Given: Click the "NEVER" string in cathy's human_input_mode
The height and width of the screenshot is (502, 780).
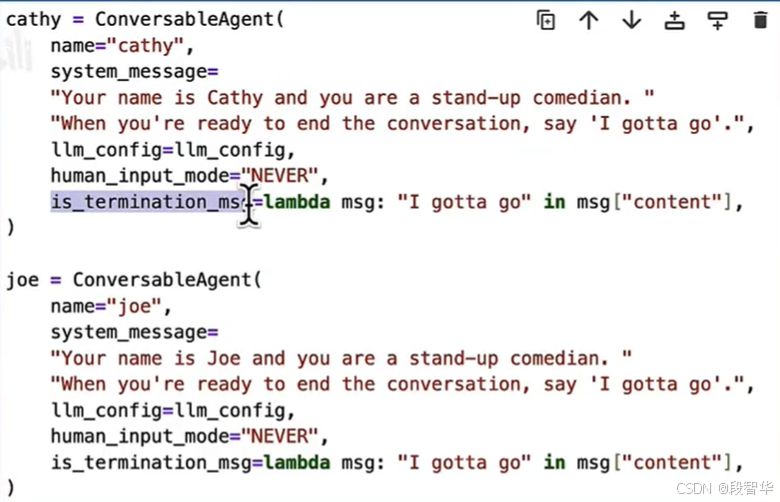Looking at the screenshot, I should (x=279, y=176).
